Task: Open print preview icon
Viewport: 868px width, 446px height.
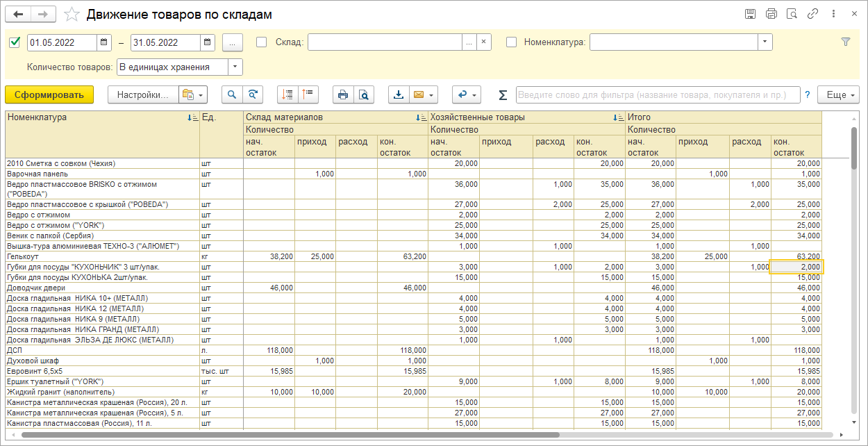Action: point(362,95)
